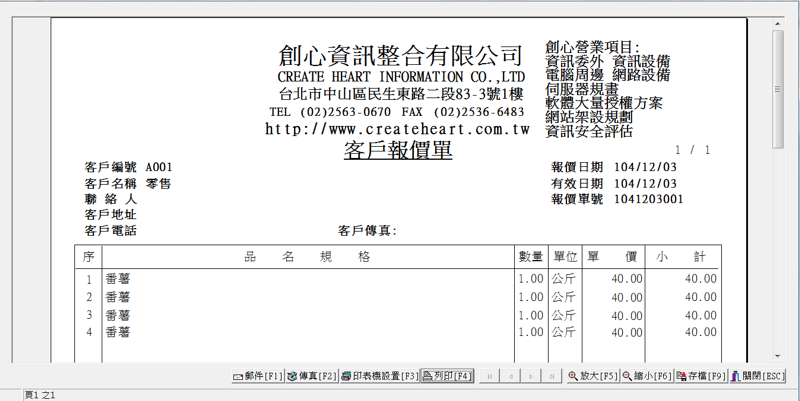Click unit price 40.00 in row 3
Image resolution: width=800 pixels, height=401 pixels.
(x=627, y=316)
